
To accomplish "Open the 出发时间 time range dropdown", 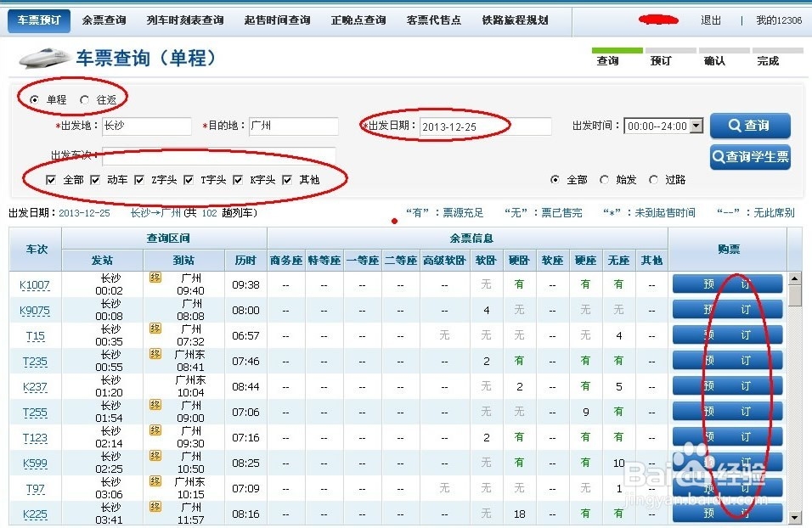I will point(698,126).
